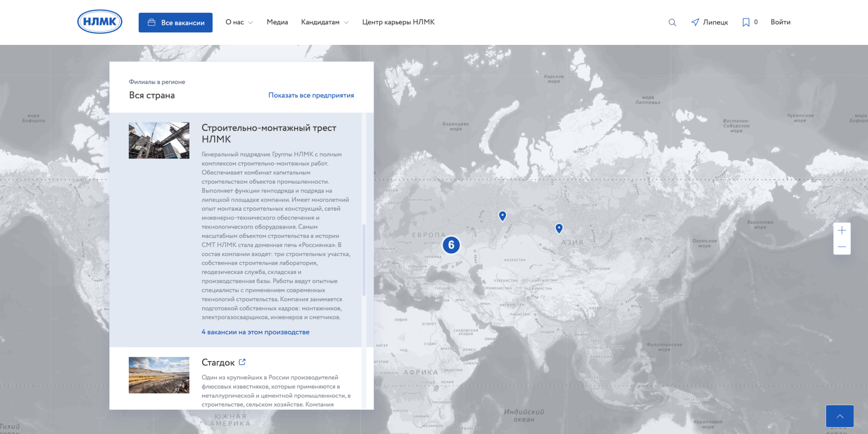
Task: Expand the «О нас» menu
Action: 239,22
